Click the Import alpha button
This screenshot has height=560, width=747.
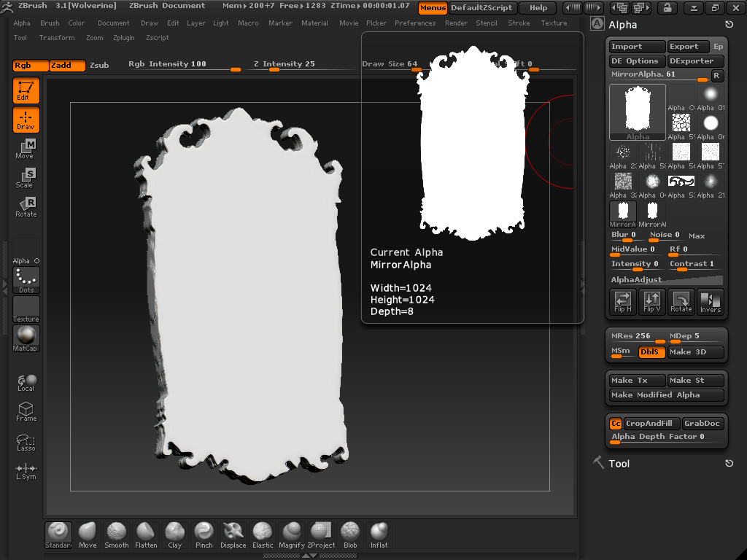click(638, 47)
